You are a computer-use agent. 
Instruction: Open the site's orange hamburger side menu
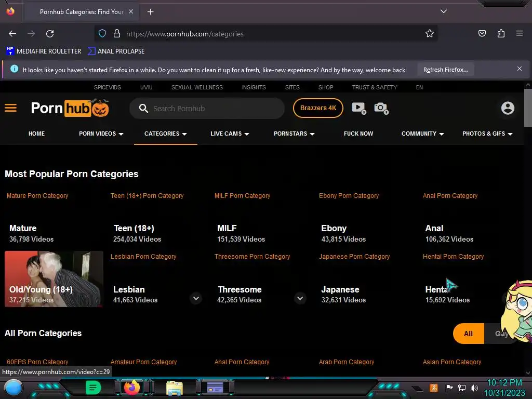point(10,108)
